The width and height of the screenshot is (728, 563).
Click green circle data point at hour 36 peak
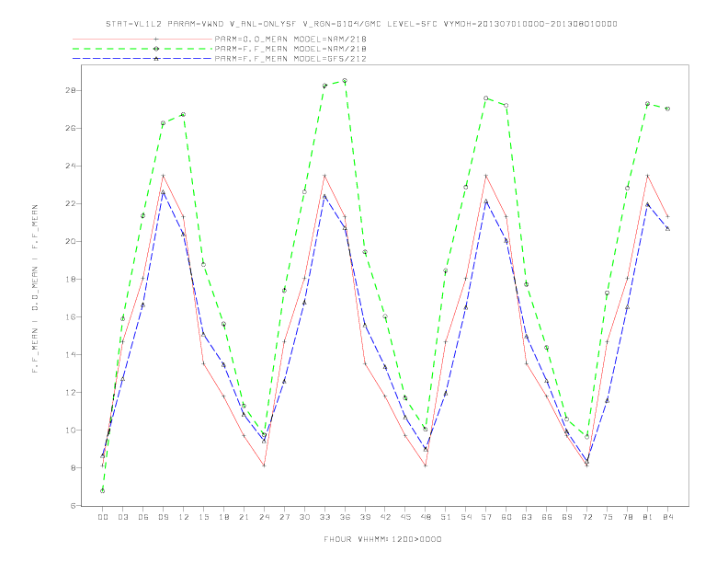click(x=345, y=81)
